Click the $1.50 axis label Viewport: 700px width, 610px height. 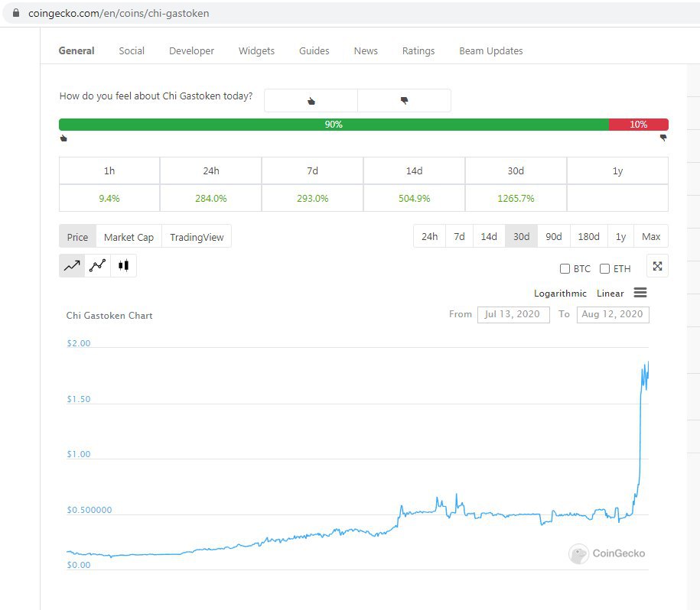click(x=79, y=399)
